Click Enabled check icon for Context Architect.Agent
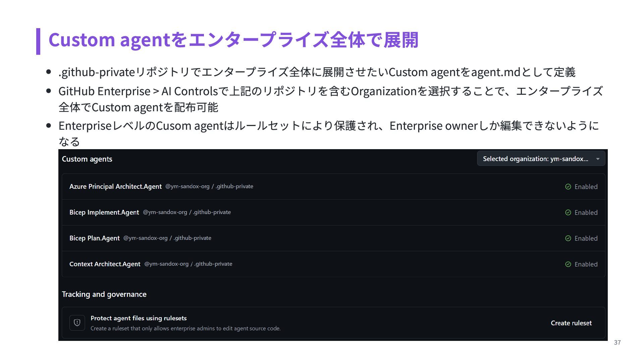This screenshot has width=644, height=362. [568, 264]
